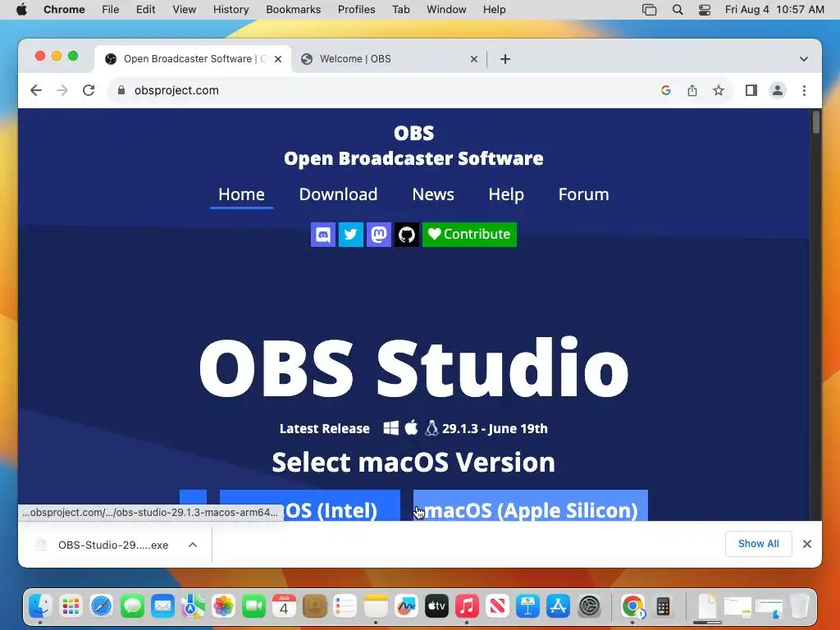Open Finder from the Dock
840x630 pixels.
coord(40,606)
